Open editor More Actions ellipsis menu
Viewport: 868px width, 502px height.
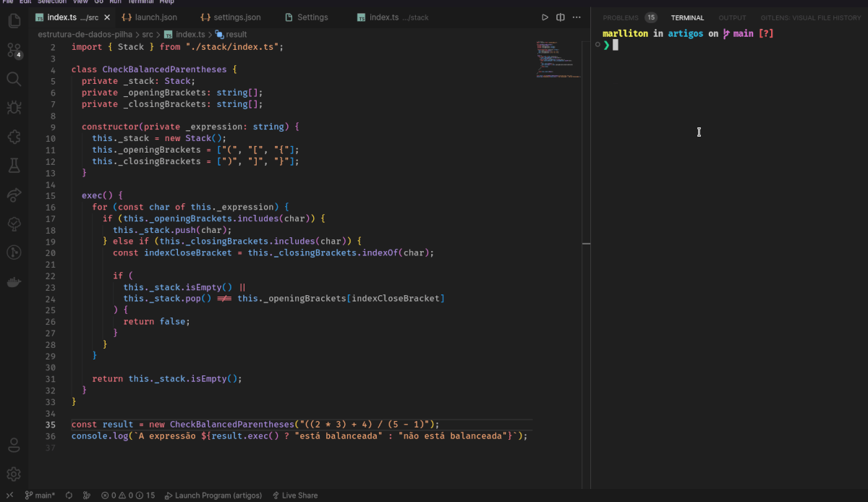pyautogui.click(x=576, y=17)
